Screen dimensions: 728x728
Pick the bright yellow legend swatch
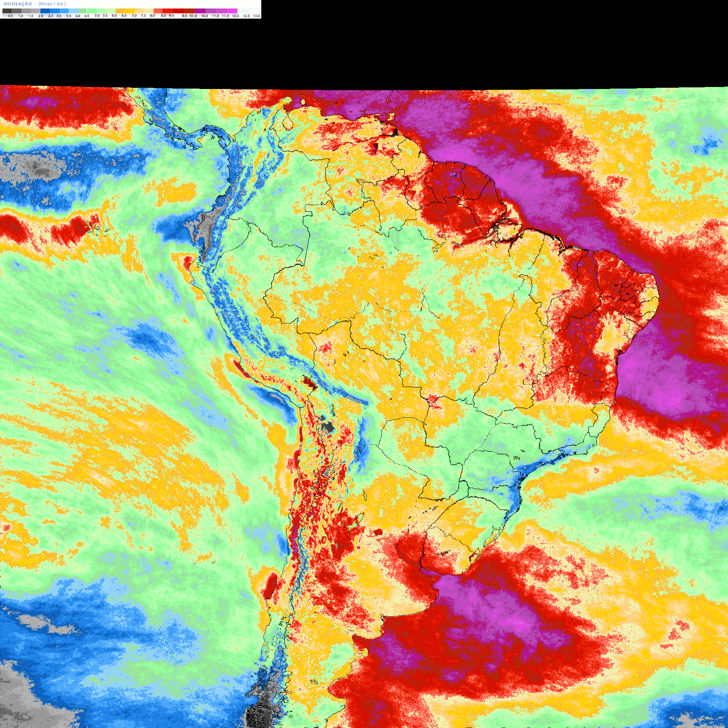click(130, 11)
